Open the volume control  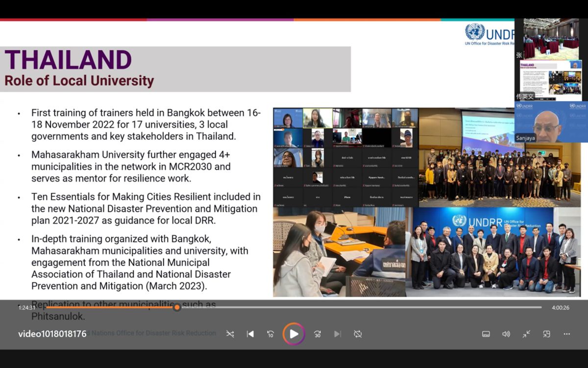(506, 334)
